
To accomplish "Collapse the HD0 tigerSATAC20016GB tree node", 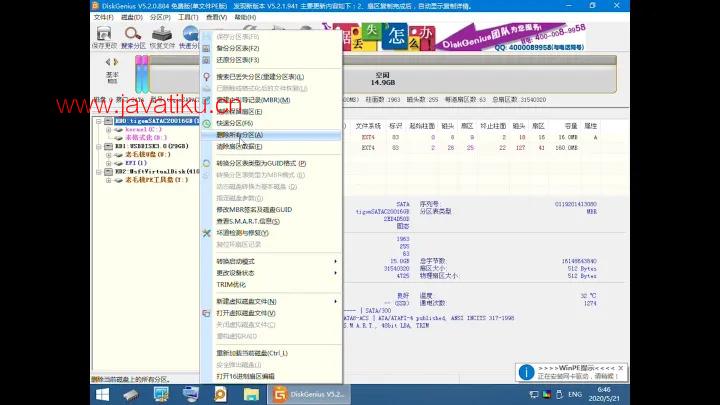I will (x=98, y=121).
